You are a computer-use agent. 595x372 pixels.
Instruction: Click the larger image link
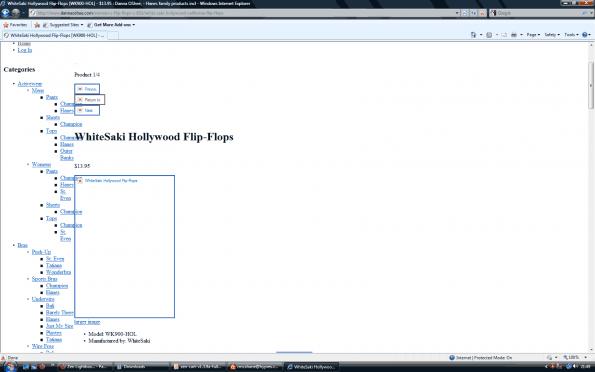(87, 322)
